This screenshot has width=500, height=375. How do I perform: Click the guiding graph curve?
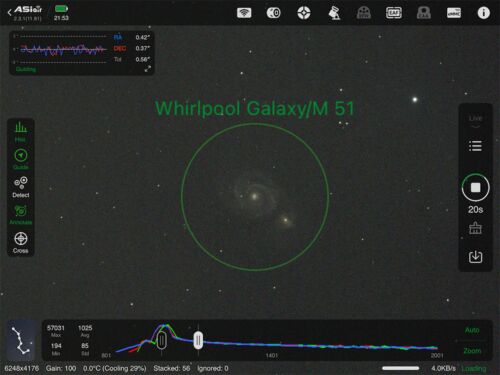[x=63, y=50]
